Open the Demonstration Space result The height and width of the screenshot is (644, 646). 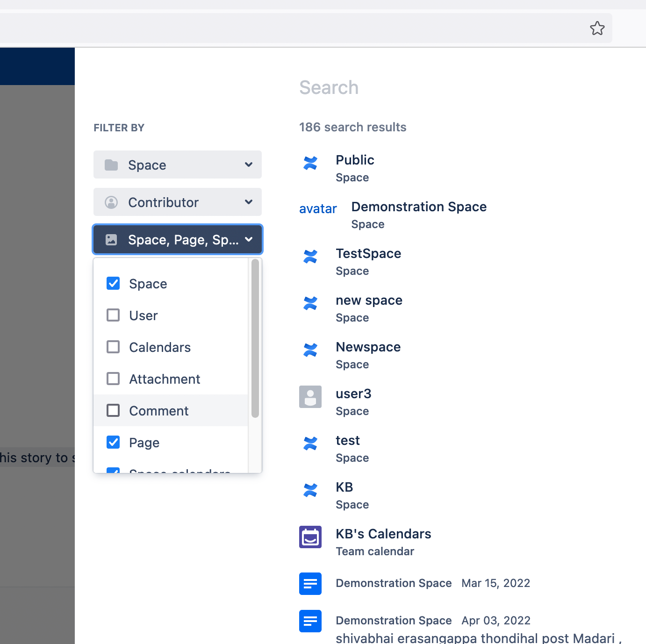(419, 207)
